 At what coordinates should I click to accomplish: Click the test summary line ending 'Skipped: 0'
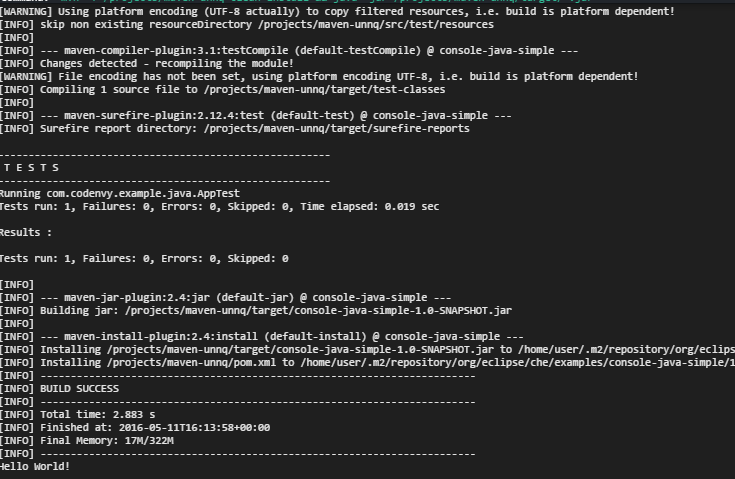pos(144,259)
